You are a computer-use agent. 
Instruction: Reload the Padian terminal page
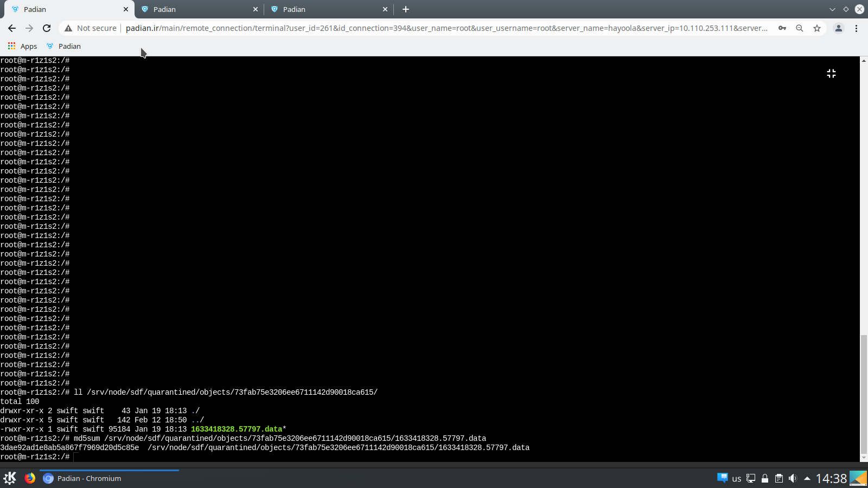pos(47,28)
